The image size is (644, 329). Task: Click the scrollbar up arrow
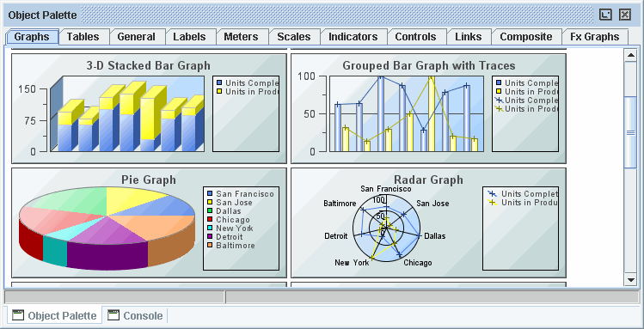coord(630,56)
